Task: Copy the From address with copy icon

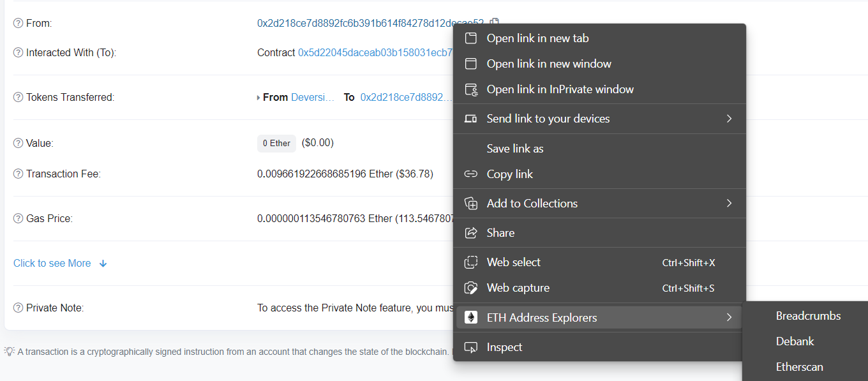Action: pyautogui.click(x=494, y=22)
